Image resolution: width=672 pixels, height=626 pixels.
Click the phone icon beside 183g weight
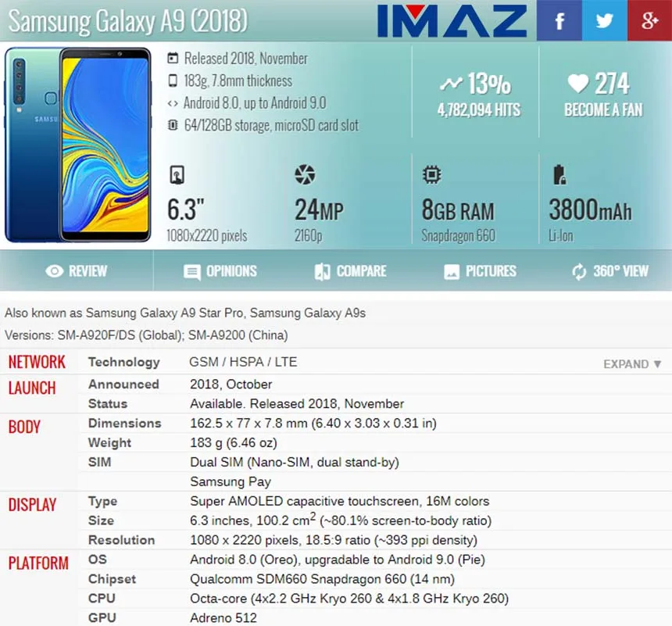point(172,80)
